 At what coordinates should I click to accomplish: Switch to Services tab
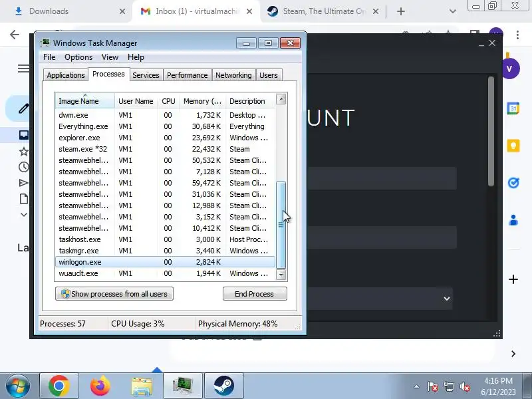point(146,75)
